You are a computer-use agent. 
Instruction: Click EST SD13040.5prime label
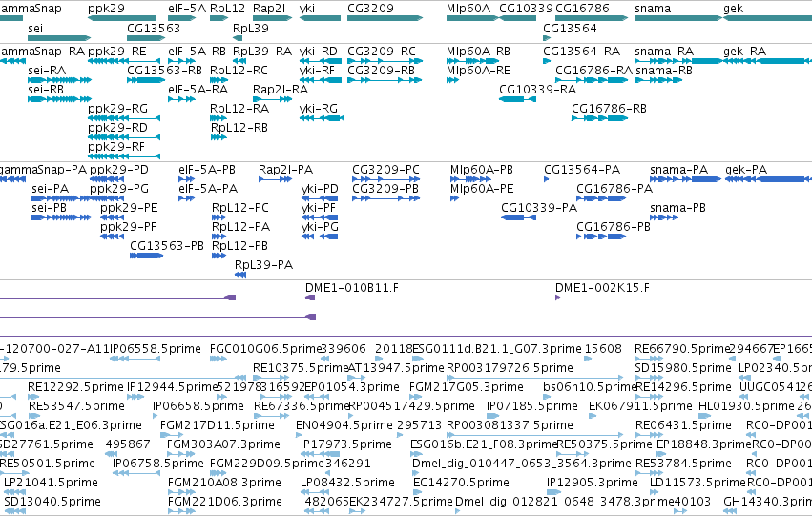click(x=52, y=502)
